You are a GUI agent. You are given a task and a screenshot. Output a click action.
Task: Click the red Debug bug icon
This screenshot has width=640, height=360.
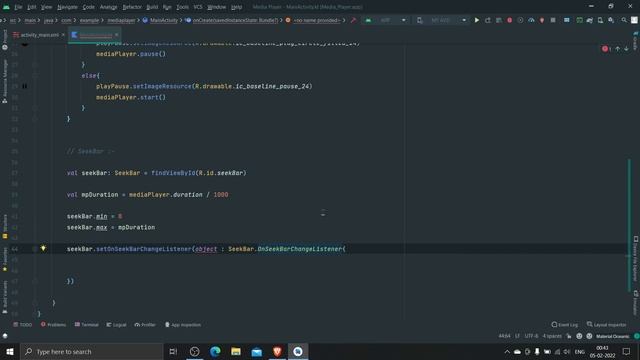click(509, 20)
